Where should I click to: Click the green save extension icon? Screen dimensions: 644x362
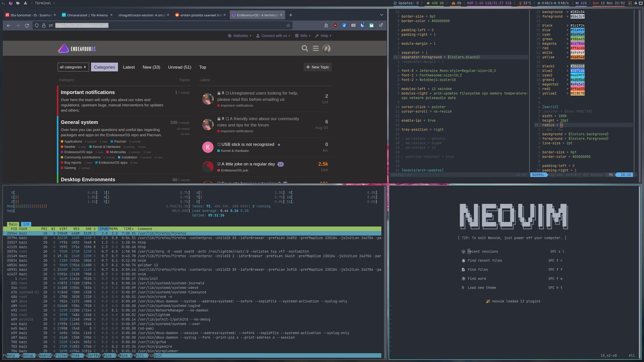coord(371,25)
